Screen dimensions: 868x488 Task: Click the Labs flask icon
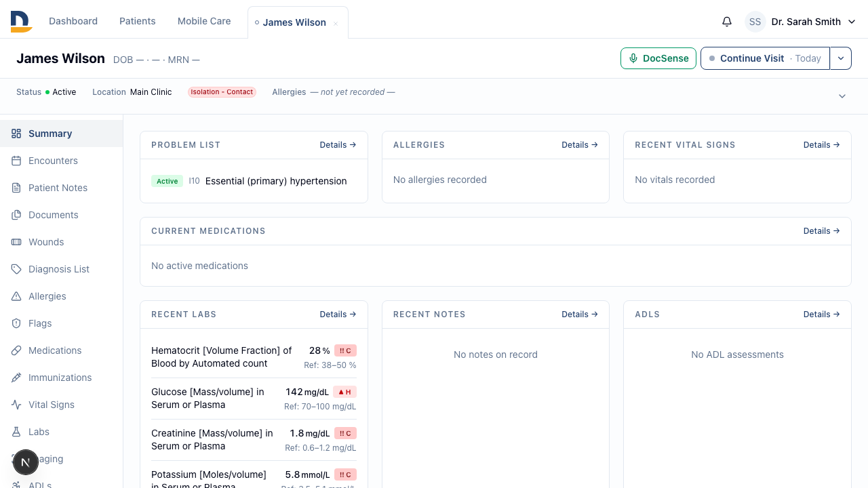(x=16, y=432)
